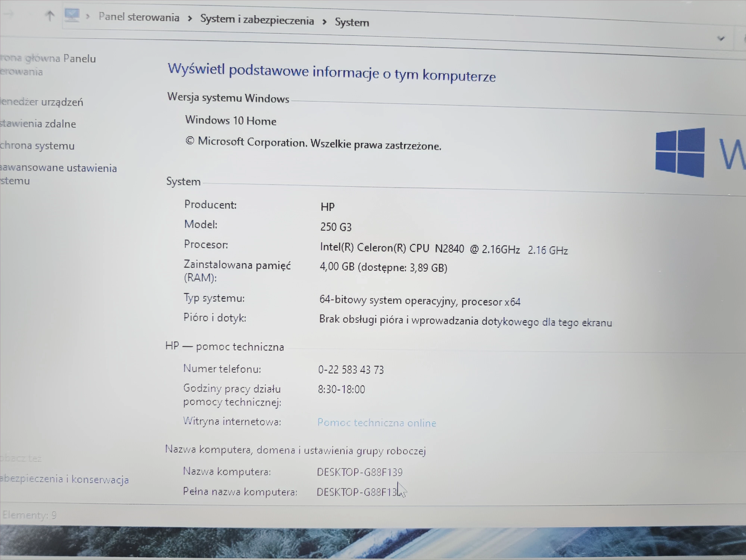Click Nazwa komputera value DESKTOP-G88F139
The height and width of the screenshot is (560, 746).
point(360,472)
